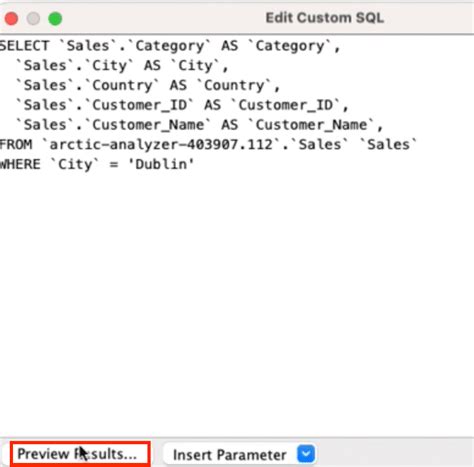Open the Insert Parameter dropdown arrow
The width and height of the screenshot is (474, 467).
(x=306, y=454)
